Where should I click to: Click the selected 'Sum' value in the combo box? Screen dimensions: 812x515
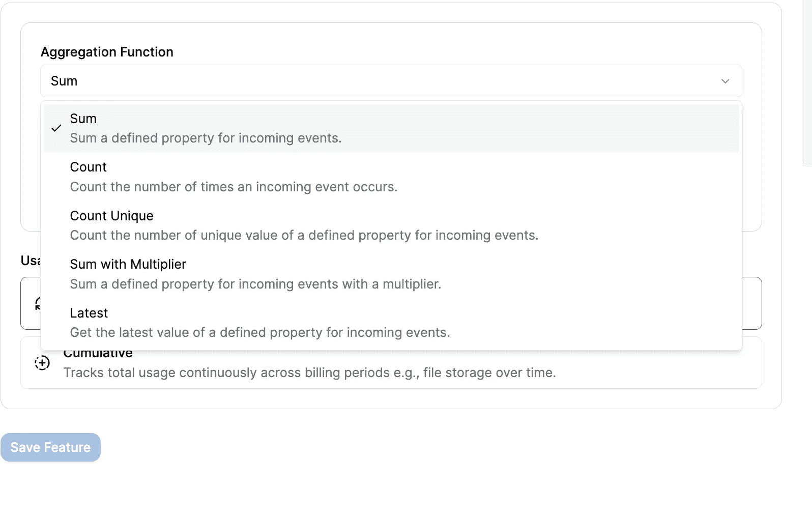pyautogui.click(x=64, y=81)
